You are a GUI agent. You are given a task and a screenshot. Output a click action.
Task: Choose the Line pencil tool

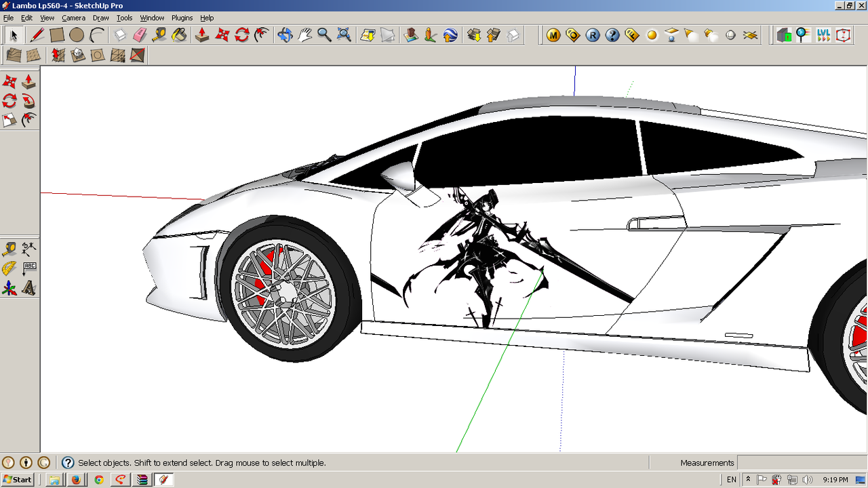(37, 35)
